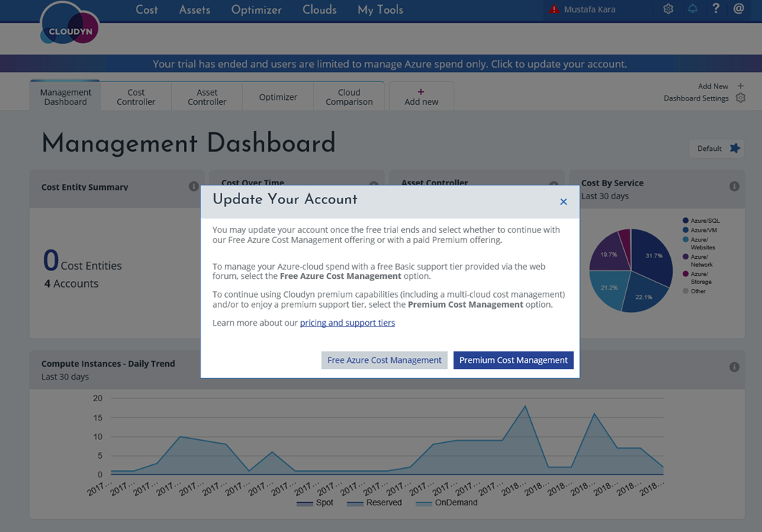Switch to Cost Controller tab
The image size is (762, 532).
tap(136, 96)
